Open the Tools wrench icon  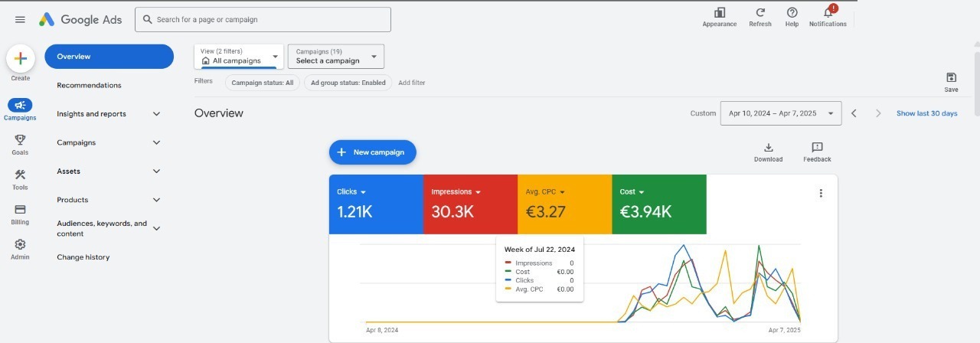20,175
